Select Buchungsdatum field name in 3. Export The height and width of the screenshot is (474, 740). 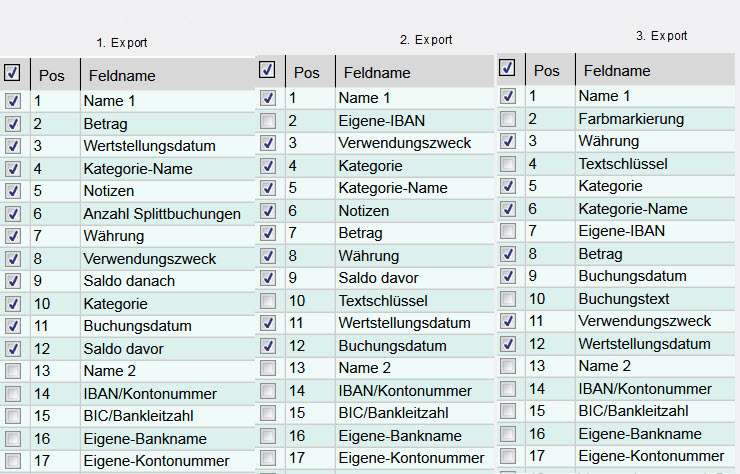tap(632, 276)
